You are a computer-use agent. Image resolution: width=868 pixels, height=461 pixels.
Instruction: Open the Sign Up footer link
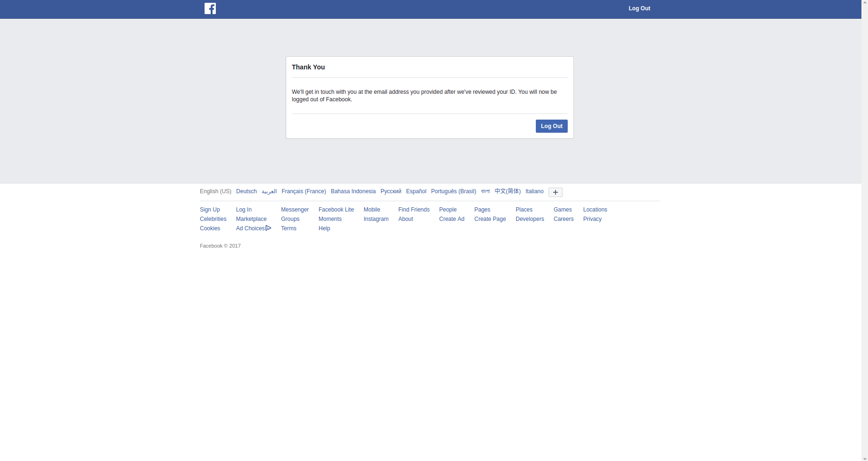tap(210, 210)
